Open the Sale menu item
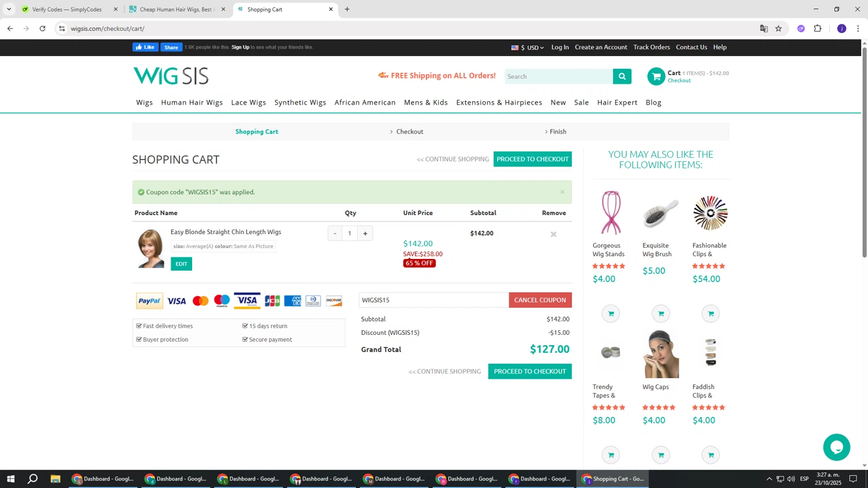 coord(582,102)
